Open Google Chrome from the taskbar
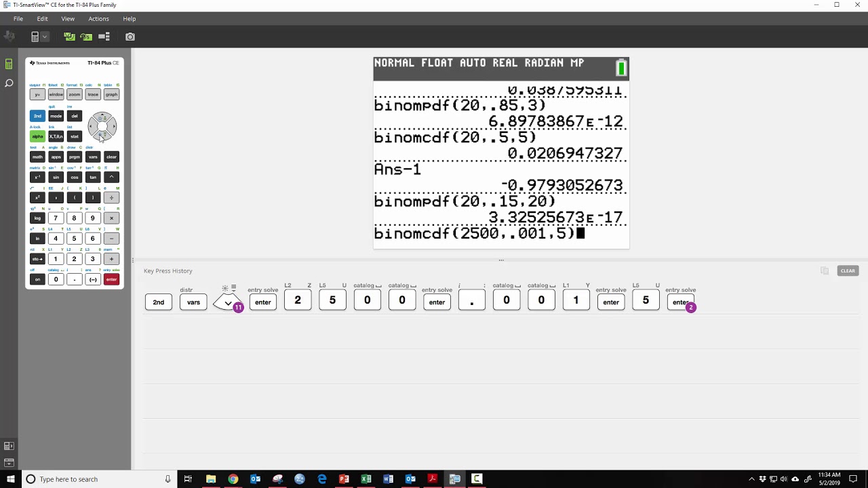 tap(233, 479)
